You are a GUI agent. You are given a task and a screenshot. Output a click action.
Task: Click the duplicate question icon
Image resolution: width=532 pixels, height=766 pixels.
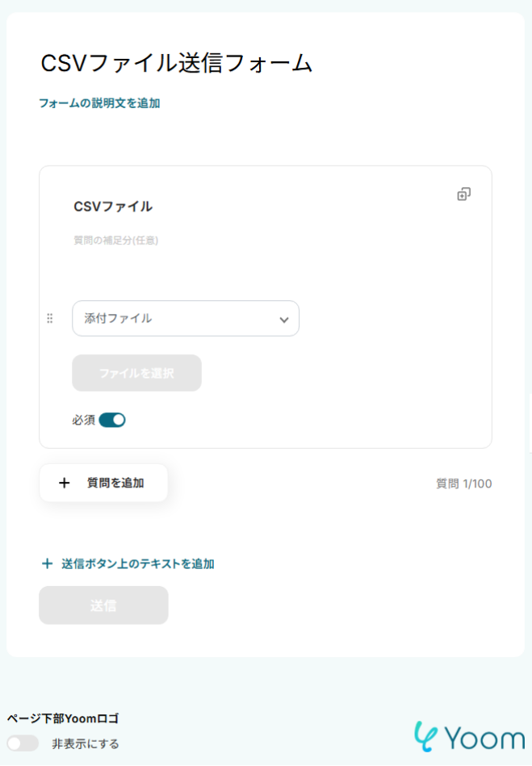[x=463, y=194]
